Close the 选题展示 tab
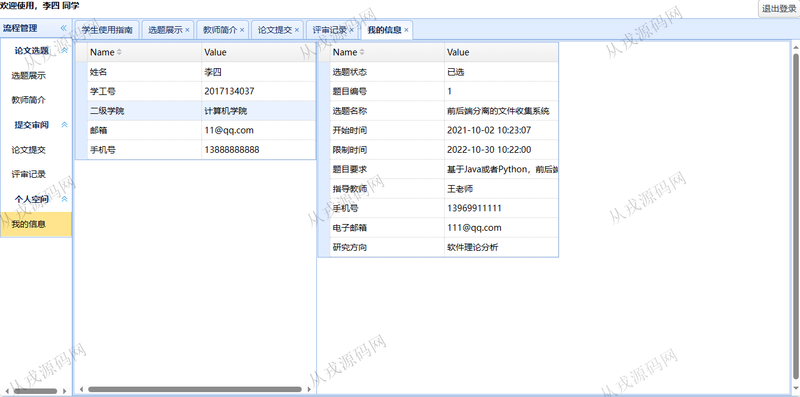This screenshot has height=397, width=800. [x=187, y=30]
